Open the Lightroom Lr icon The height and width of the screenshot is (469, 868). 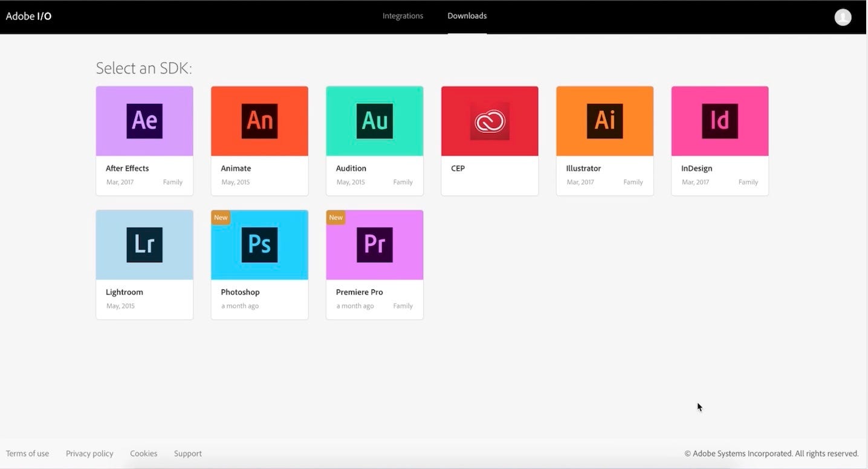pos(144,245)
